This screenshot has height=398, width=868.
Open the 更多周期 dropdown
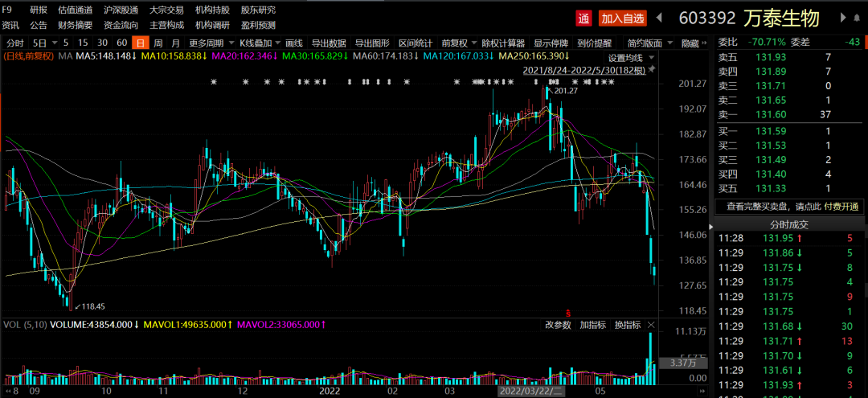(x=209, y=43)
